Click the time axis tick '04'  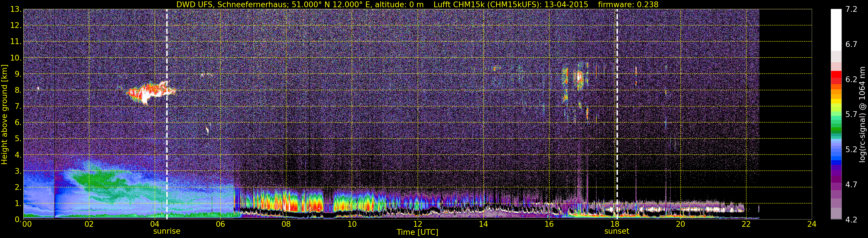point(155,224)
